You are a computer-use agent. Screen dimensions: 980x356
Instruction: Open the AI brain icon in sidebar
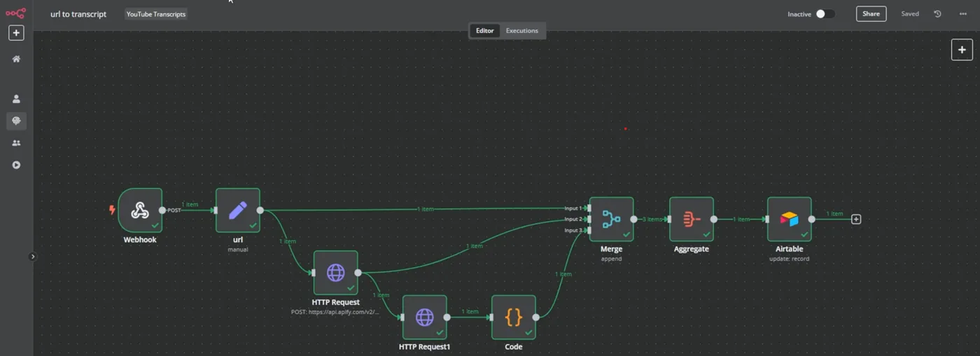pos(16,121)
